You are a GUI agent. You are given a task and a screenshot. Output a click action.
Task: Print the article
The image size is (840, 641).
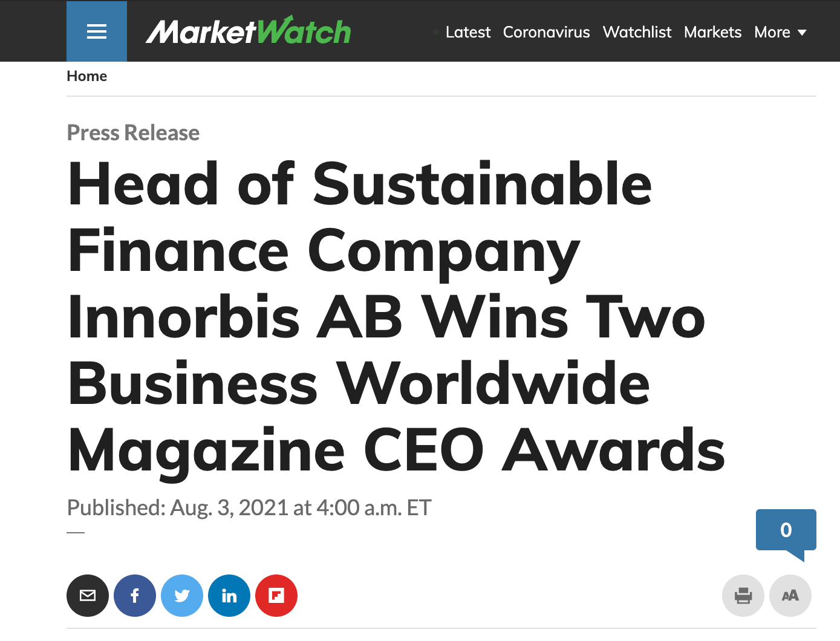coord(743,596)
